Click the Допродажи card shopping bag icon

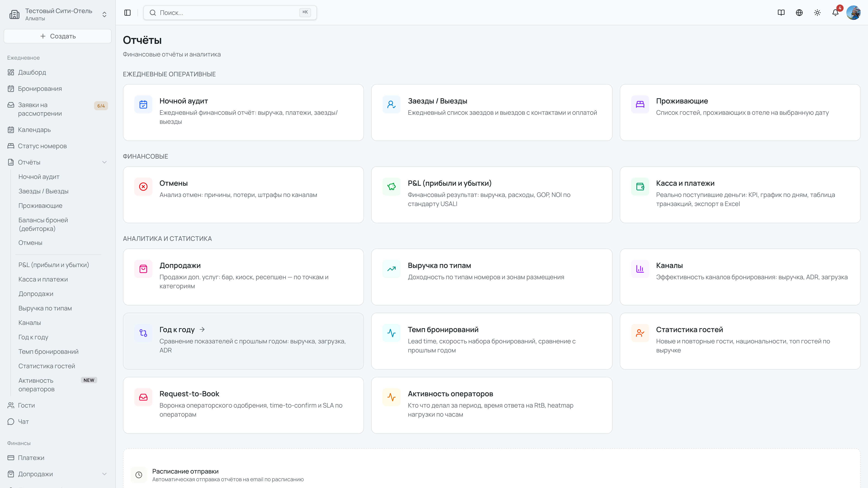tap(143, 269)
